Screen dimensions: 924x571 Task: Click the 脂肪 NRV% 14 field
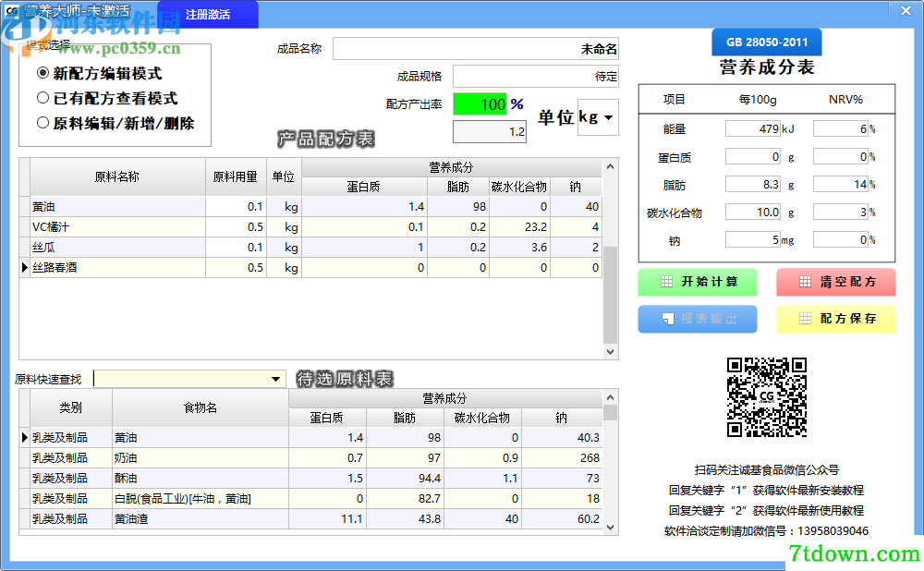pos(841,185)
